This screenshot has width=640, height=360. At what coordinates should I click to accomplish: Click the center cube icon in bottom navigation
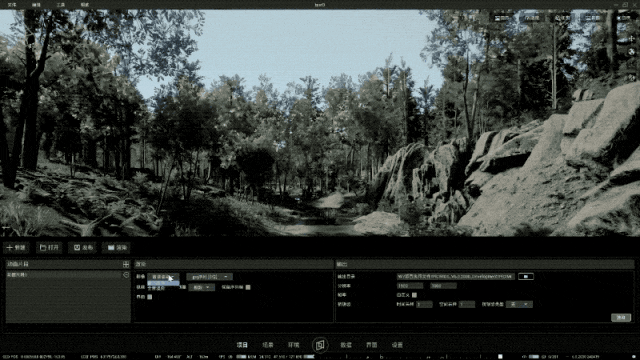click(x=320, y=345)
